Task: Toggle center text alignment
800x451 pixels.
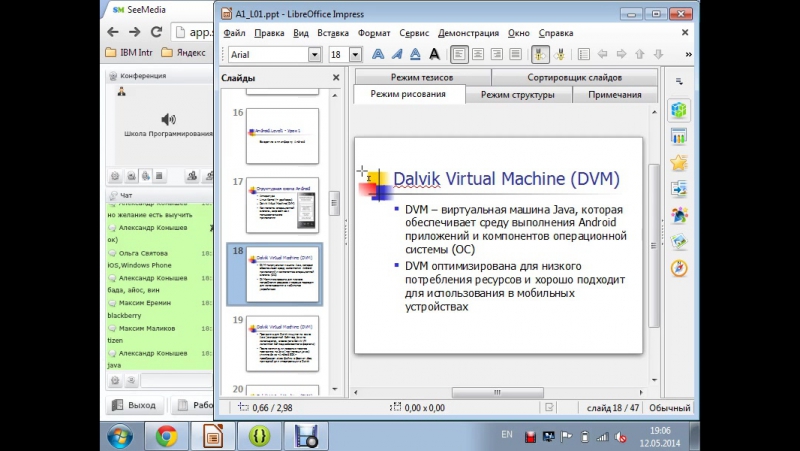Action: pyautogui.click(x=478, y=54)
